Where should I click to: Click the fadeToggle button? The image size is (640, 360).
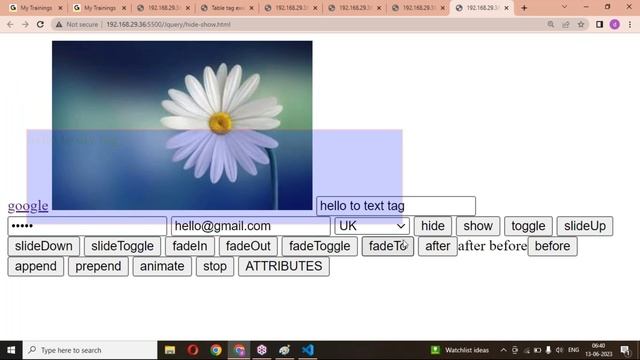coord(320,246)
